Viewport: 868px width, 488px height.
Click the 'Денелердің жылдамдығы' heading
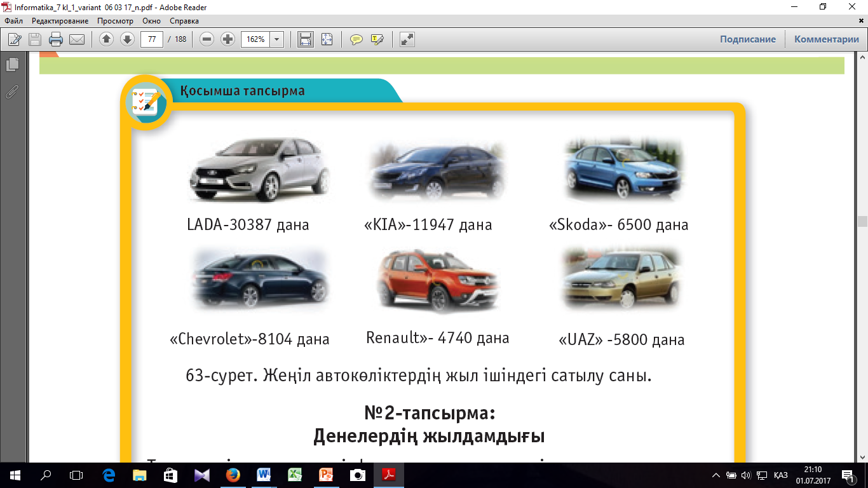coord(429,437)
